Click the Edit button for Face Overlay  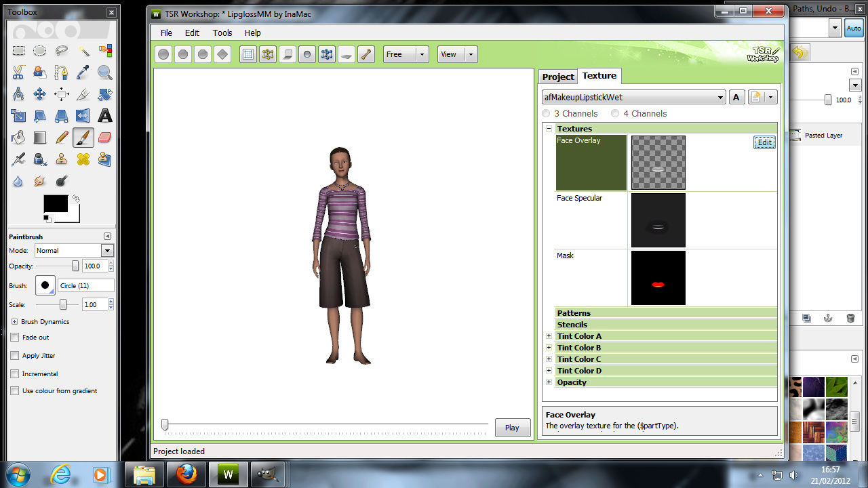(x=764, y=142)
